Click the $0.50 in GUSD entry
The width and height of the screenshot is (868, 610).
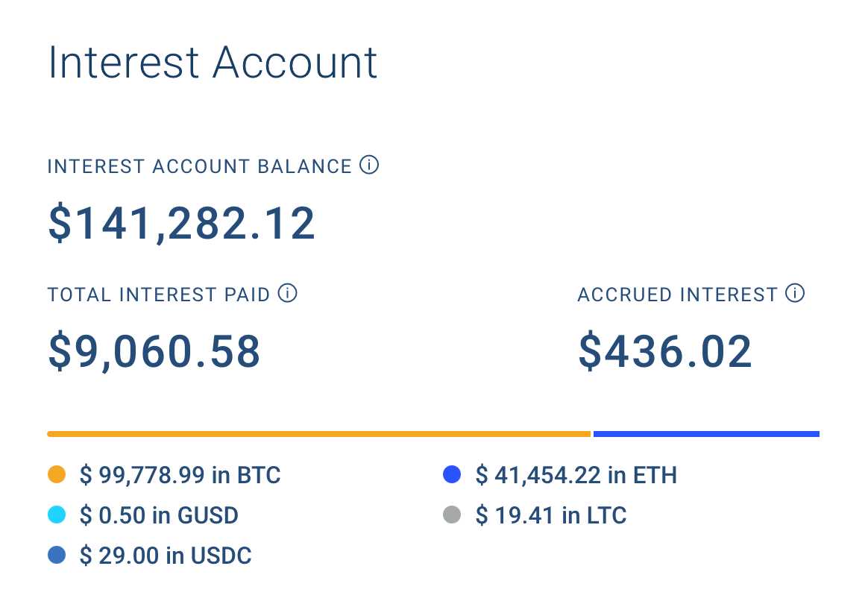point(159,515)
